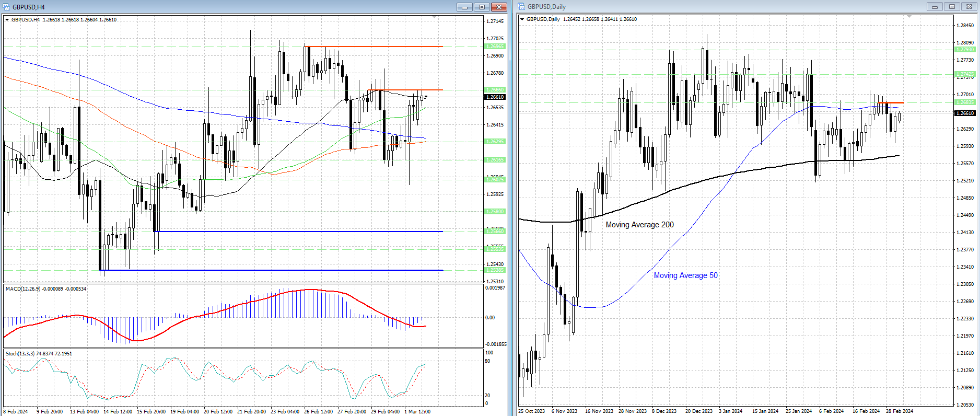This screenshot has height=416, width=980.
Task: Click the chart shift triangle marker on H4 chart
Action: pos(435,17)
